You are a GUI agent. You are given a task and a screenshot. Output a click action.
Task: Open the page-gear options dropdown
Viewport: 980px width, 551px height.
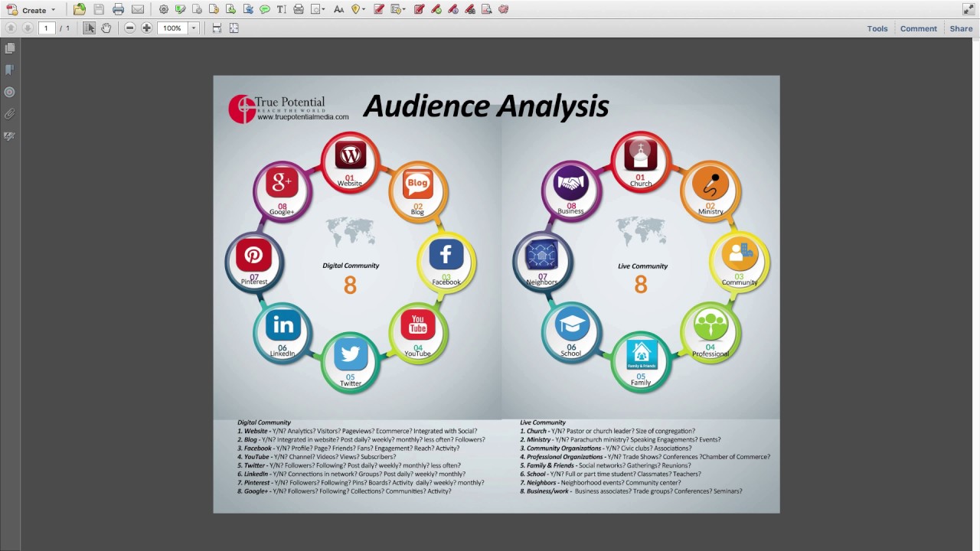318,9
